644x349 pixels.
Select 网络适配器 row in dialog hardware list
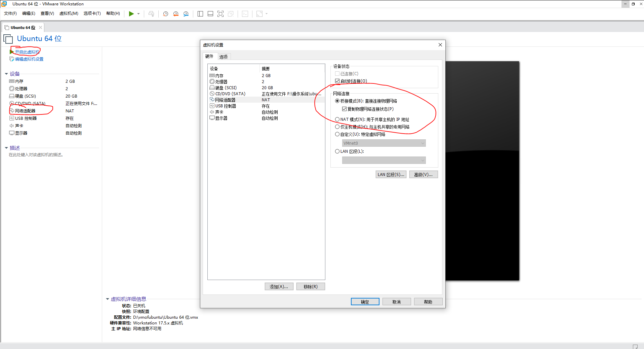point(266,100)
